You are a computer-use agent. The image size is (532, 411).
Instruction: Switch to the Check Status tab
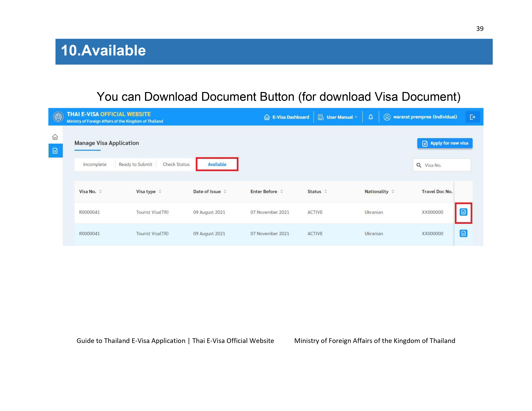point(176,164)
